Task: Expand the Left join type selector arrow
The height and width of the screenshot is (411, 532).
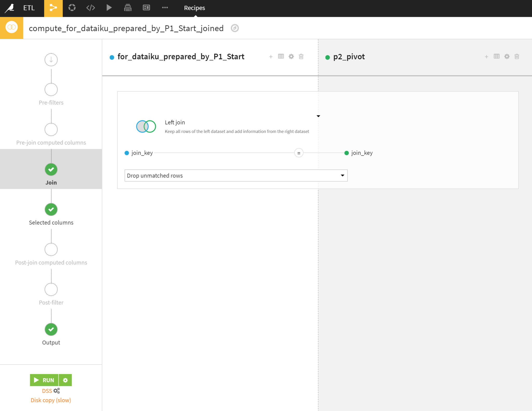Action: 318,116
